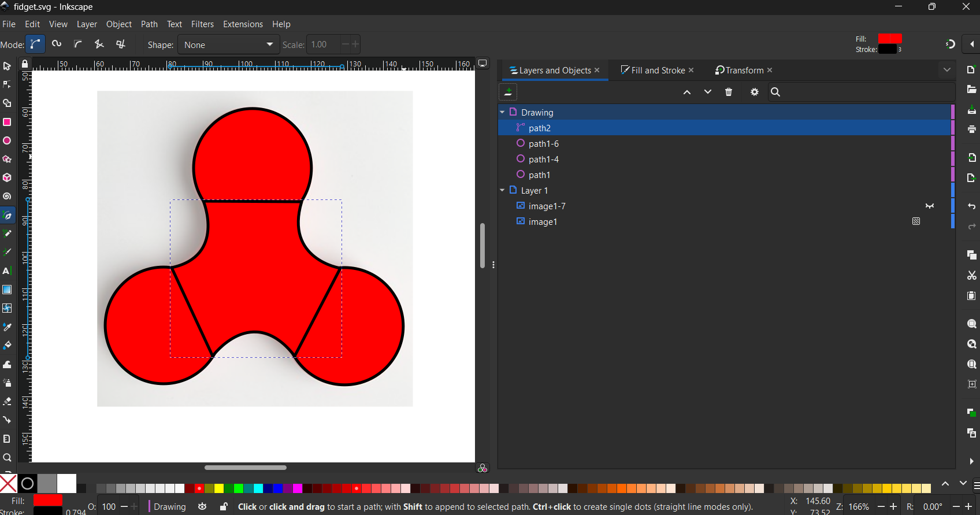Screen dimensions: 980x515
Task: Choose the Spiral tool
Action: (7, 197)
